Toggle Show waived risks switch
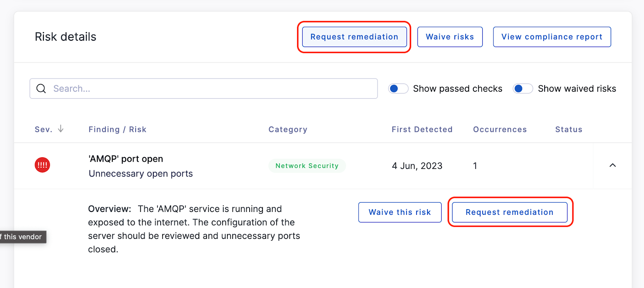The height and width of the screenshot is (288, 644). pyautogui.click(x=523, y=88)
